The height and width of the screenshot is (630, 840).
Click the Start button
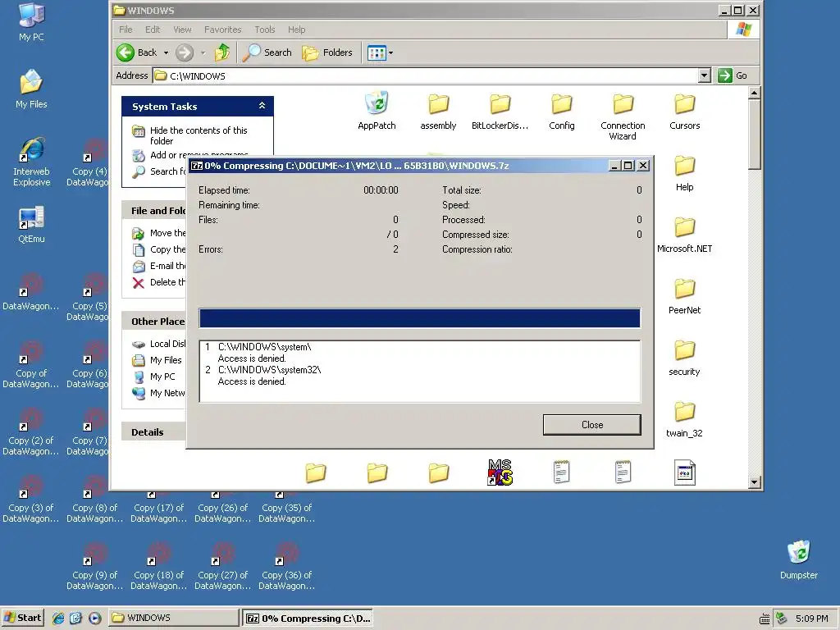(x=22, y=618)
